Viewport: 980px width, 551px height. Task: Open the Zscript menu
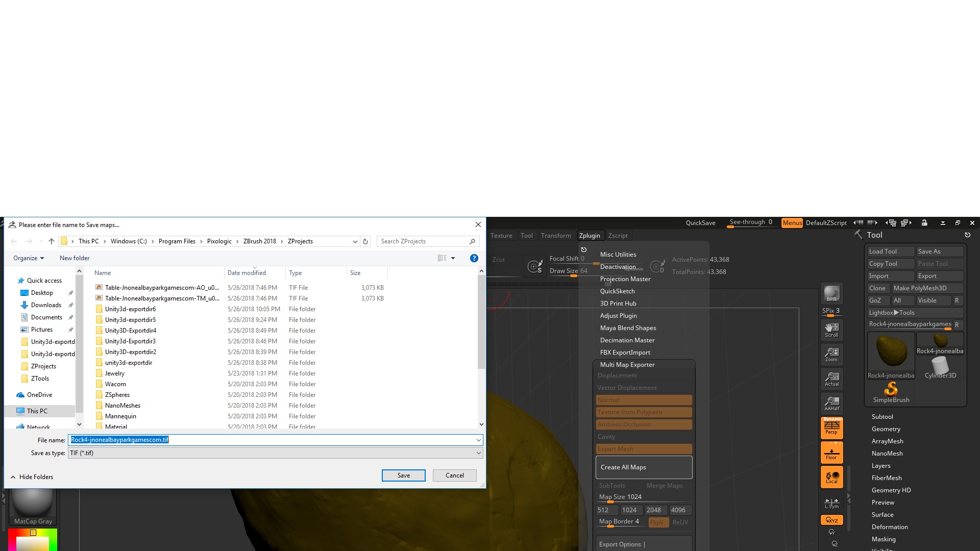tap(618, 236)
